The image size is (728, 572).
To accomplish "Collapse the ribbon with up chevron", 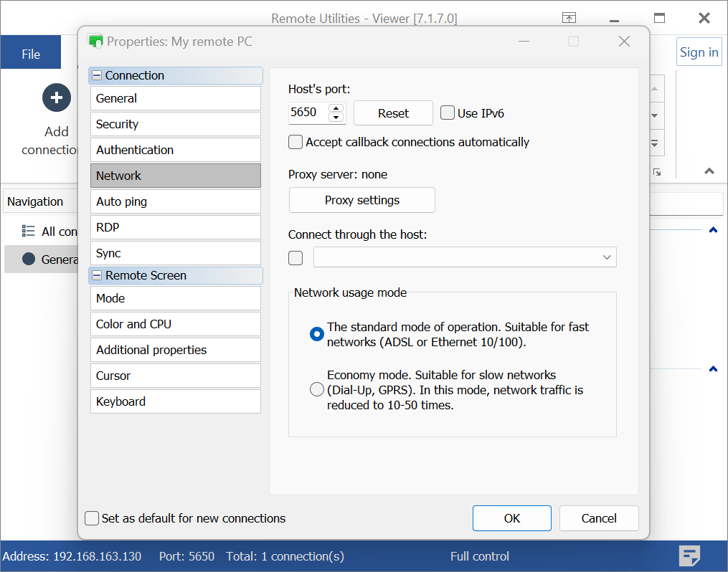I will [x=709, y=171].
